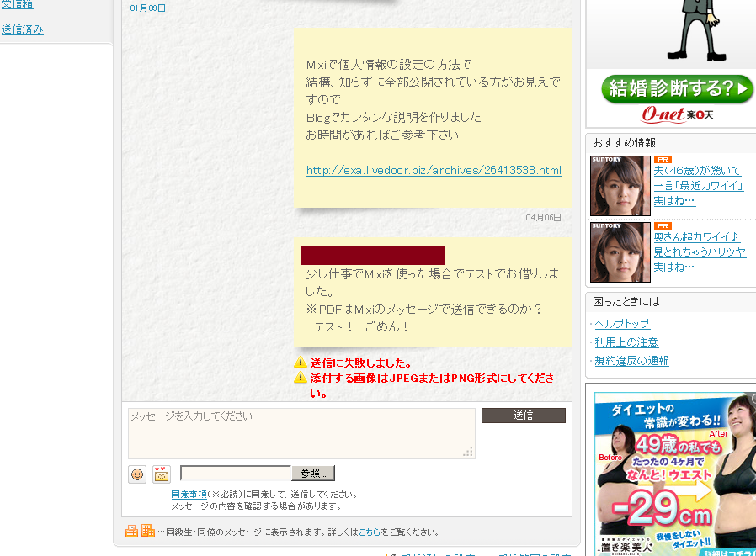Viewport: 756px width, 556px height.
Task: Click the O-net 楽天 logo
Action: tap(677, 114)
